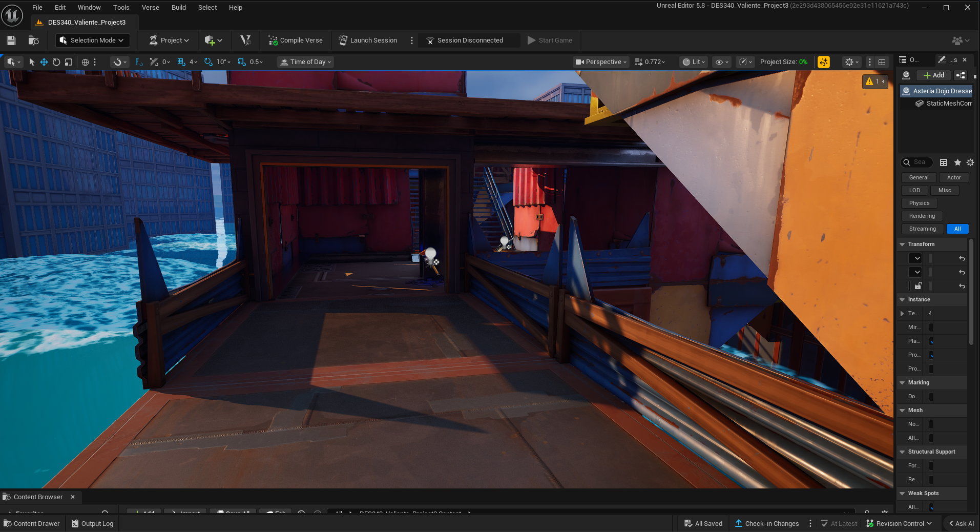Click the Save icon in the main toolbar
The width and height of the screenshot is (980, 532).
click(11, 40)
